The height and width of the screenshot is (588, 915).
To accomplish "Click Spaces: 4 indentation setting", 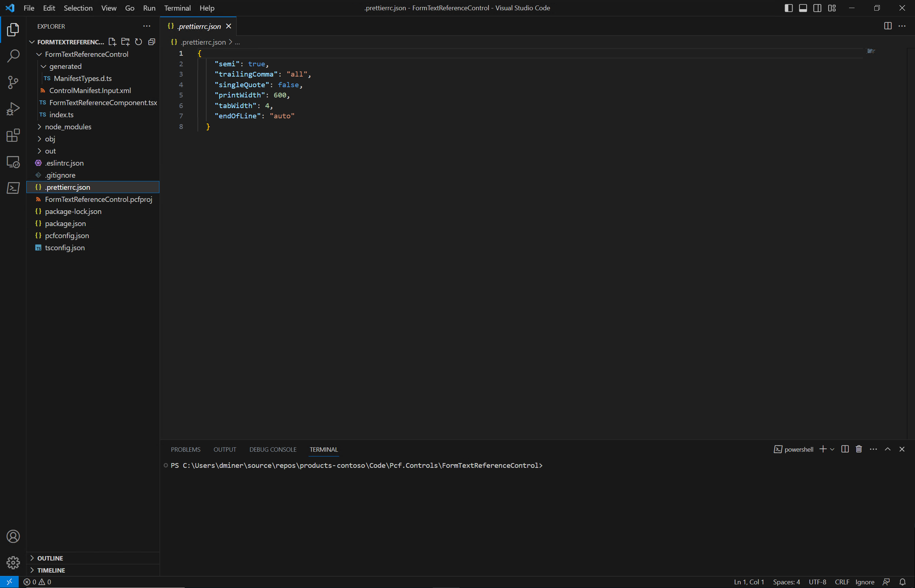I will [x=786, y=582].
